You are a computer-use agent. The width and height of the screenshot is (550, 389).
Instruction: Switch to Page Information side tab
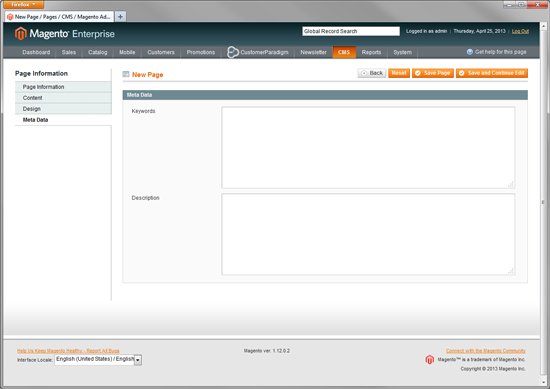tap(63, 87)
